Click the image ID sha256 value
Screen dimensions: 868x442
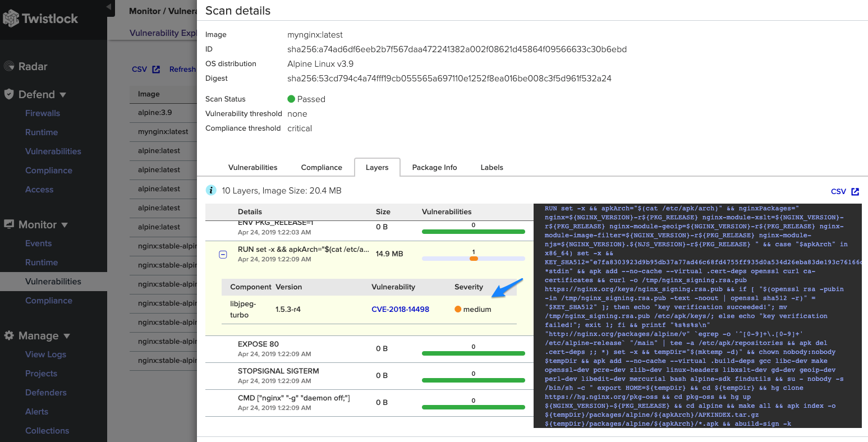457,49
